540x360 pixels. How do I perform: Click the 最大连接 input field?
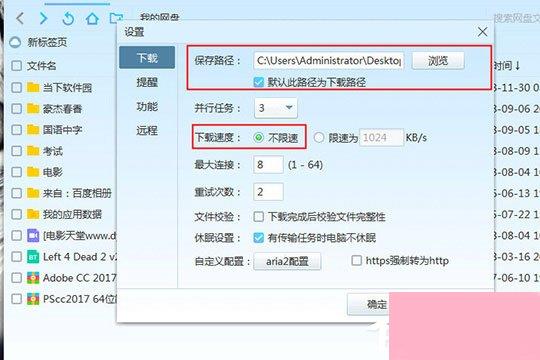[x=268, y=165]
